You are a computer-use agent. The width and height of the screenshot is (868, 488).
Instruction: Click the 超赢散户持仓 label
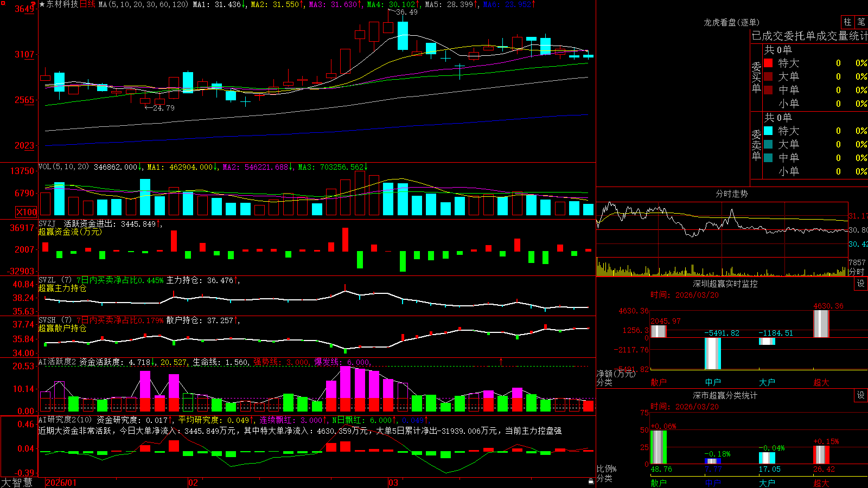pos(62,328)
